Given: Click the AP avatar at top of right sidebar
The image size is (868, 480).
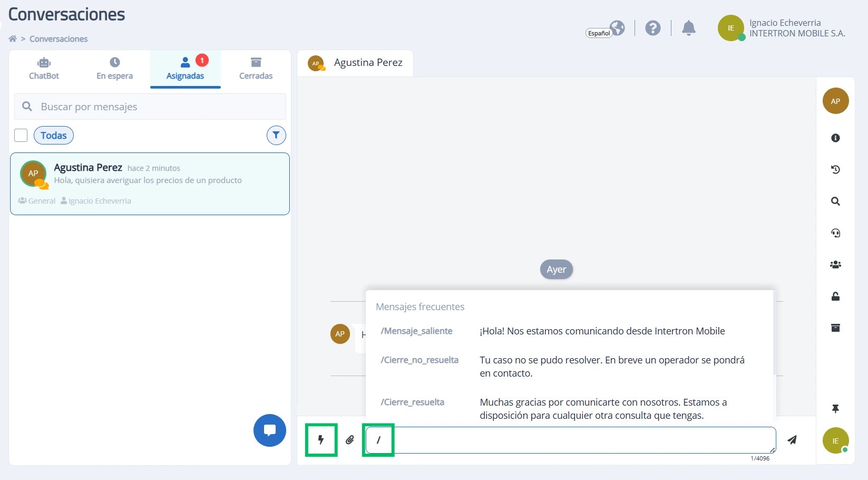Looking at the screenshot, I should pyautogui.click(x=835, y=101).
